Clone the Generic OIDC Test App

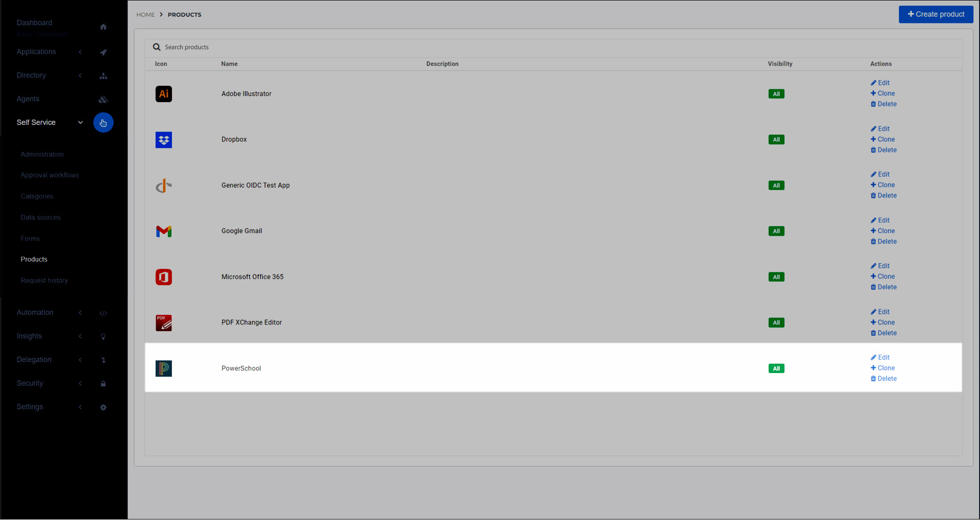(883, 185)
